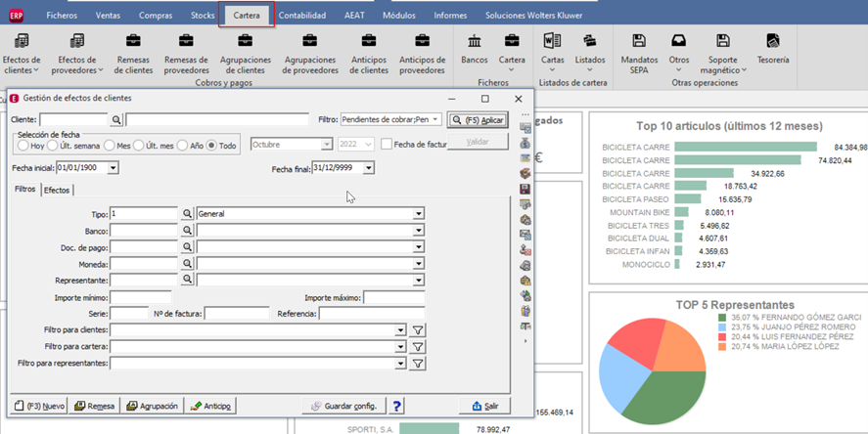Open the Fecha inicial date dropdown
The height and width of the screenshot is (434, 868).
click(x=113, y=167)
